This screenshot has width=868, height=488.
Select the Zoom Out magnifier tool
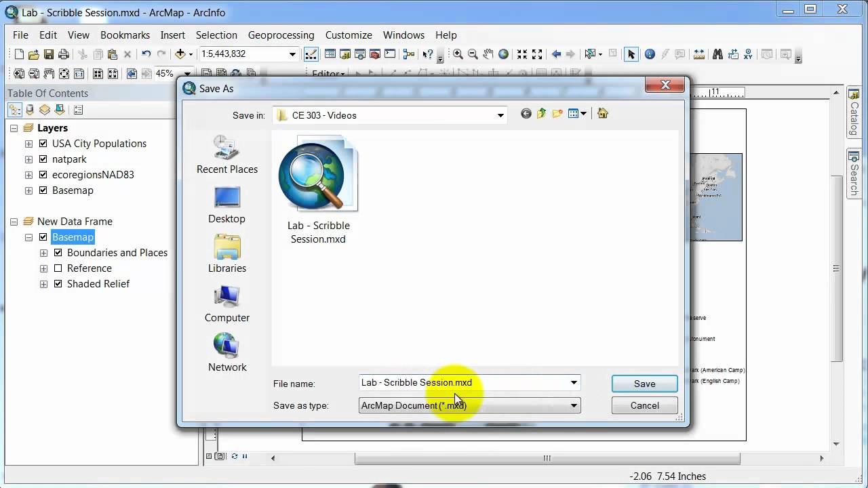(x=473, y=54)
